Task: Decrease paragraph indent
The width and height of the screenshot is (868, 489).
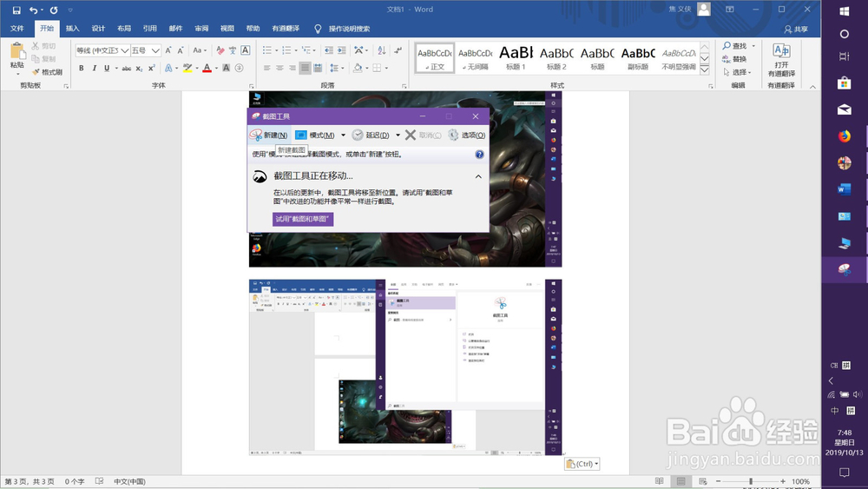Action: [x=329, y=50]
